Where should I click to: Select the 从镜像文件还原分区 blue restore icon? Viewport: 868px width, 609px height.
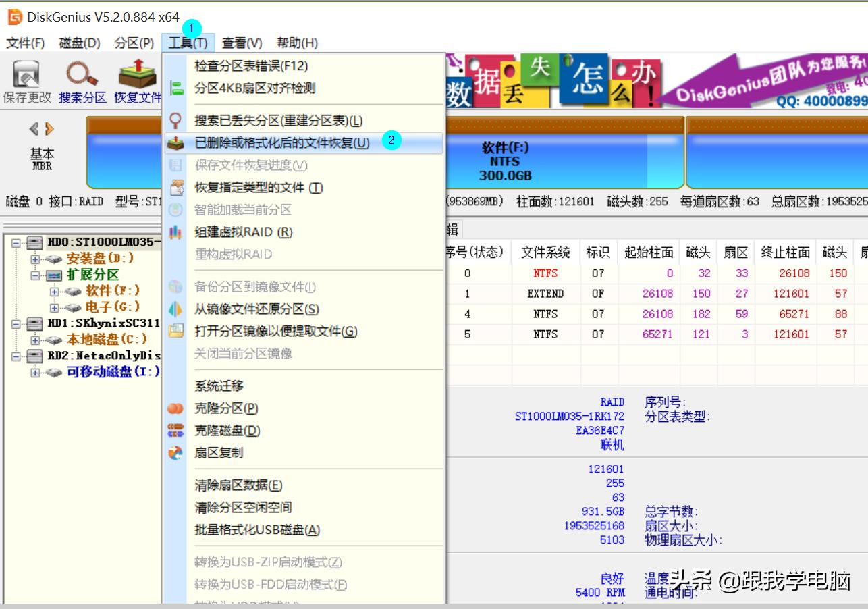176,309
